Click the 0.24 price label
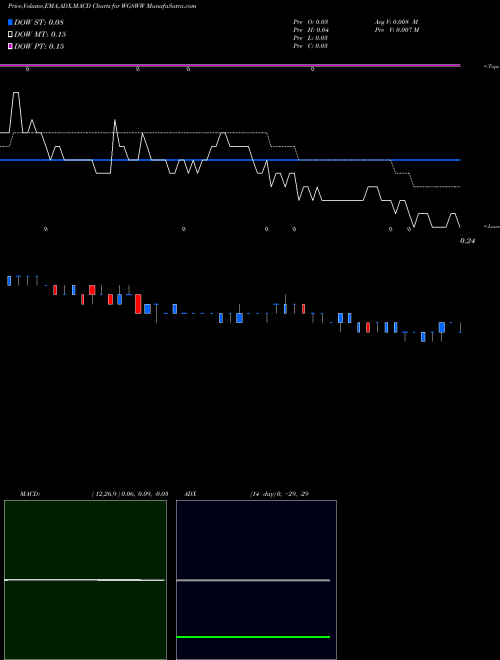Image resolution: width=500 pixels, height=660 pixels. point(467,241)
